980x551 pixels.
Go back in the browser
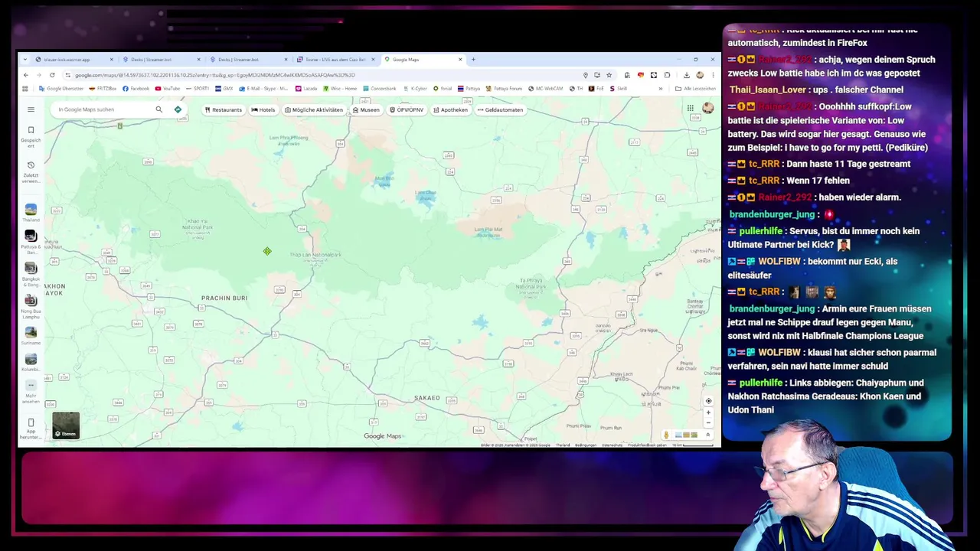pyautogui.click(x=25, y=75)
